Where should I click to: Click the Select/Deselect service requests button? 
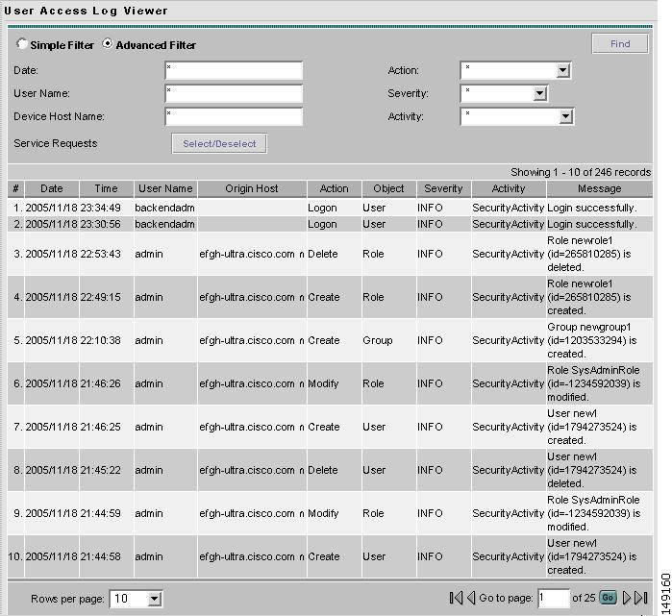tap(219, 143)
